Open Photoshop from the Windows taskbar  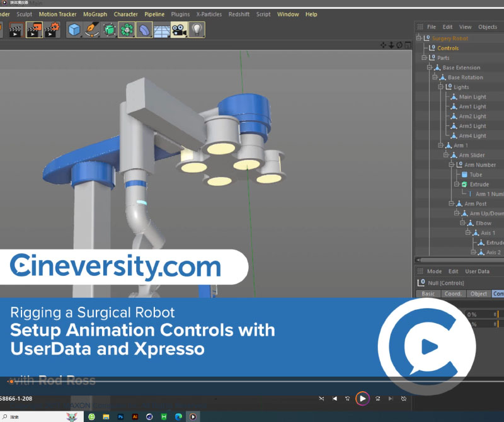(120, 416)
